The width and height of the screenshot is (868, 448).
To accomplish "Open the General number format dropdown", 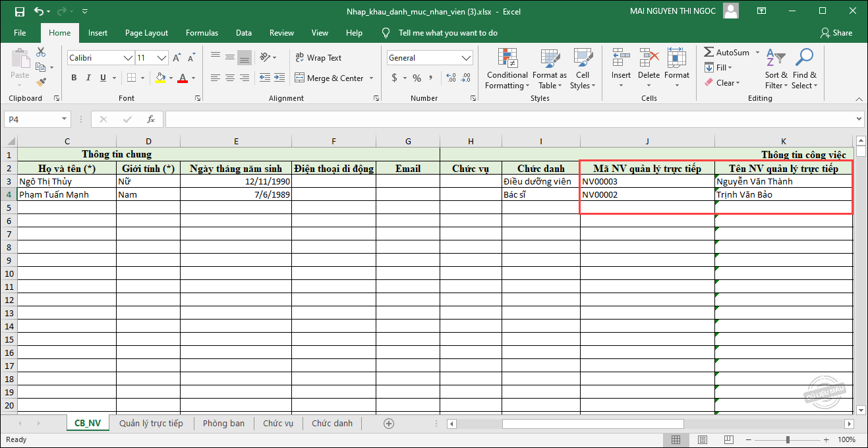I will click(x=466, y=58).
